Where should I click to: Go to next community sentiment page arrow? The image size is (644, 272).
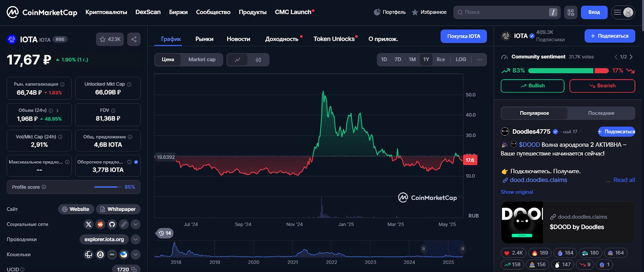[x=631, y=57]
